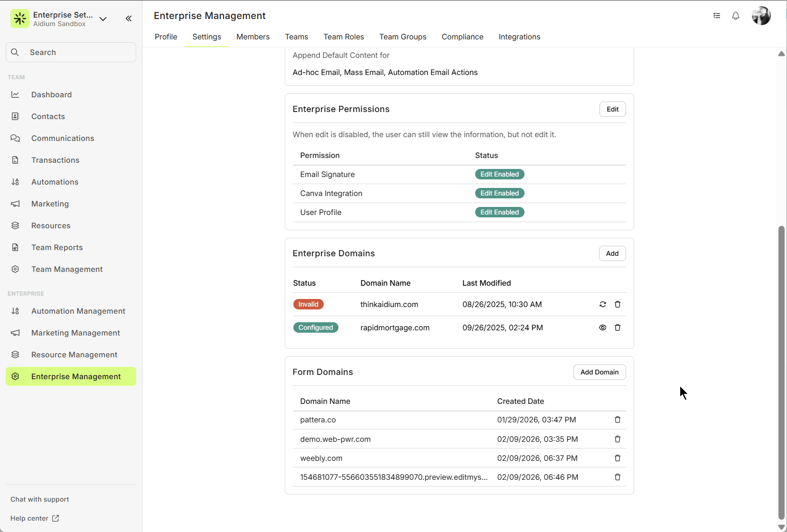Viewport: 787px width, 532px height.
Task: Open the Help center link
Action: (35, 518)
